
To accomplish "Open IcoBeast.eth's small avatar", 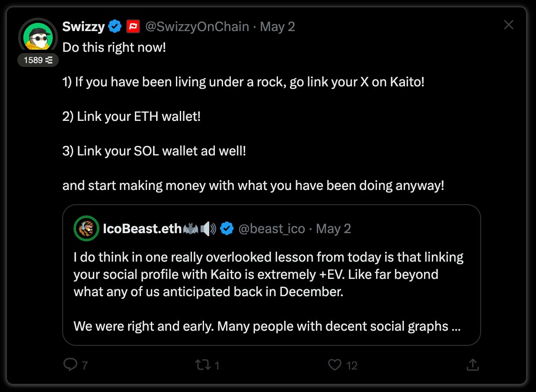I will (86, 228).
